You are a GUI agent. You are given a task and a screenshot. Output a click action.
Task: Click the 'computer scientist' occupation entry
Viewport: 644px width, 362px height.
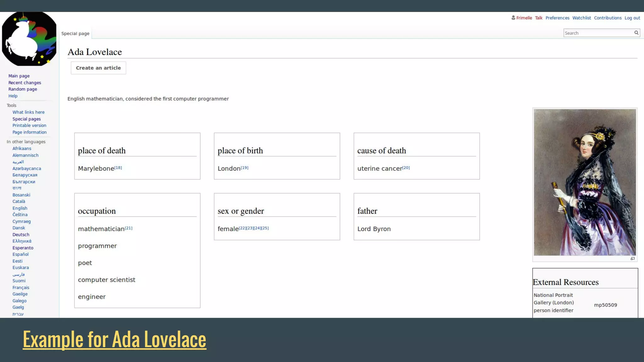point(107,280)
